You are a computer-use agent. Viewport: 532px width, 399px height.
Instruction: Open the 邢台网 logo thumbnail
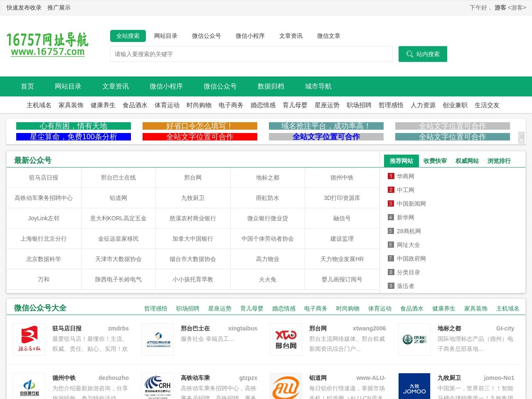(286, 340)
